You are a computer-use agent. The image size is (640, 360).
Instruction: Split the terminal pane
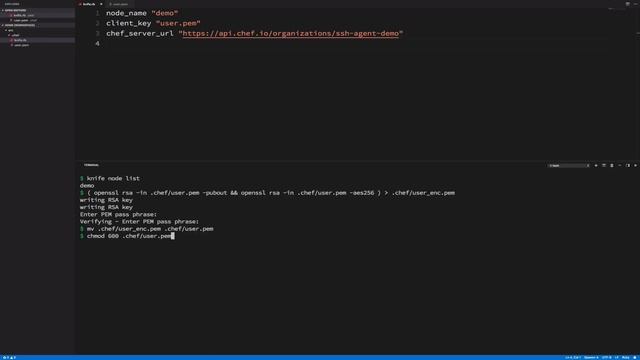(x=604, y=165)
